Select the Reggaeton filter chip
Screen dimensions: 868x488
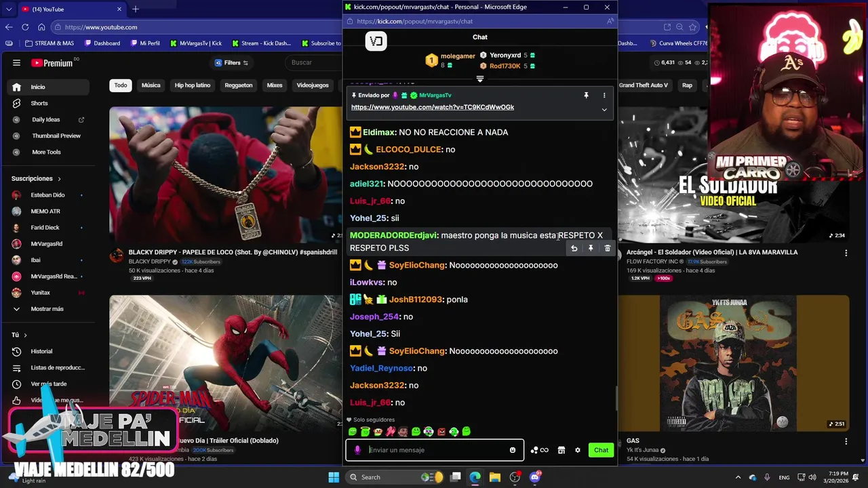tap(239, 85)
